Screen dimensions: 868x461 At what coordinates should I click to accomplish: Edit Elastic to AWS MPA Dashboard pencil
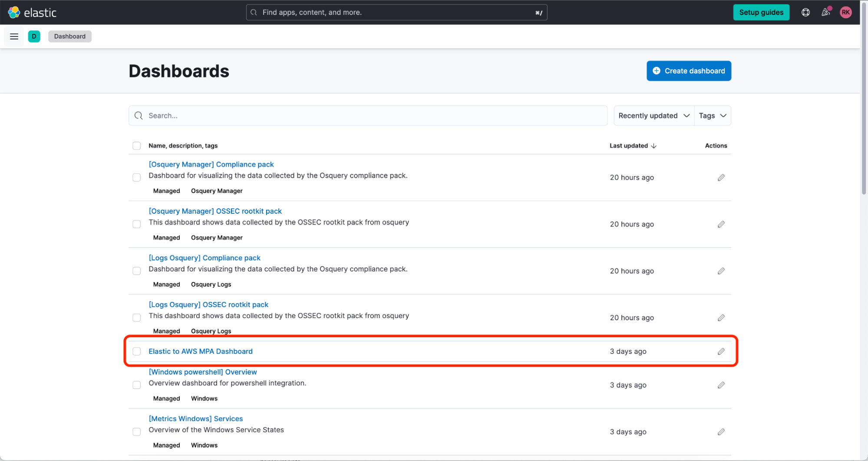[x=721, y=351]
